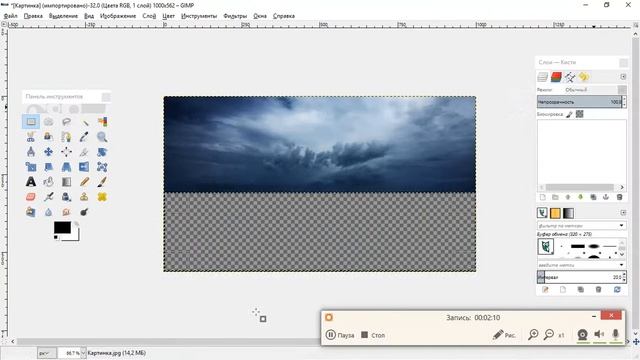Screen dimensions: 640x360
Task: Select the Foreground Select tool
Action: (x=49, y=137)
